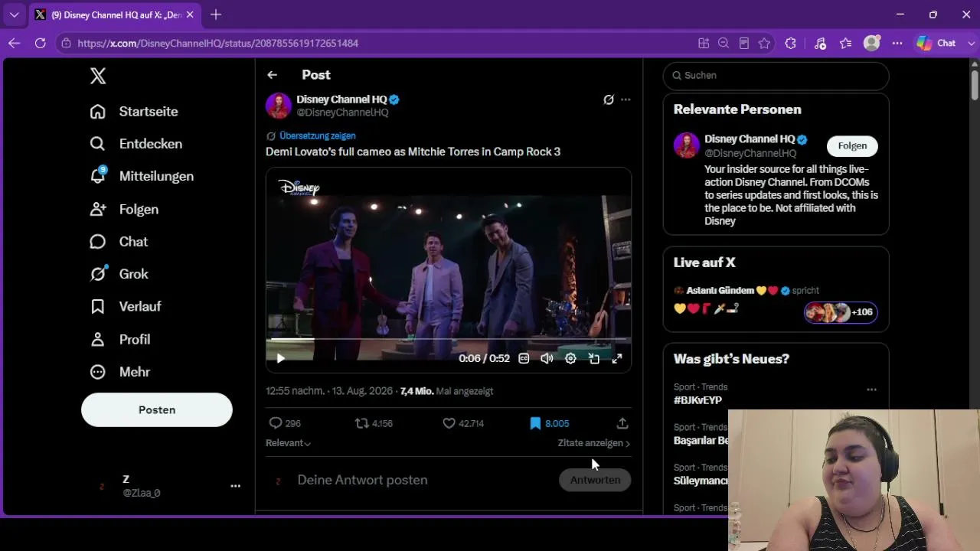The height and width of the screenshot is (551, 980).
Task: Open browser extensions puzzle icon
Action: point(791,44)
